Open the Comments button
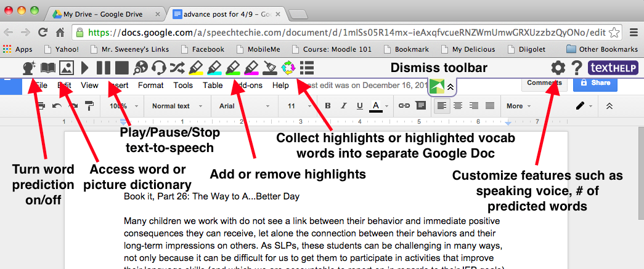 coord(545,83)
